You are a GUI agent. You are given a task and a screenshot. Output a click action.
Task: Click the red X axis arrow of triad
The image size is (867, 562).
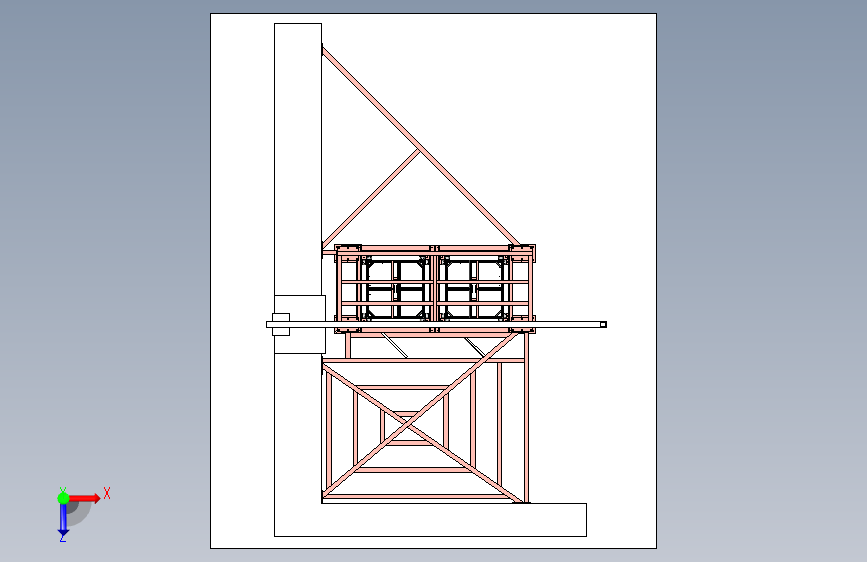point(84,498)
